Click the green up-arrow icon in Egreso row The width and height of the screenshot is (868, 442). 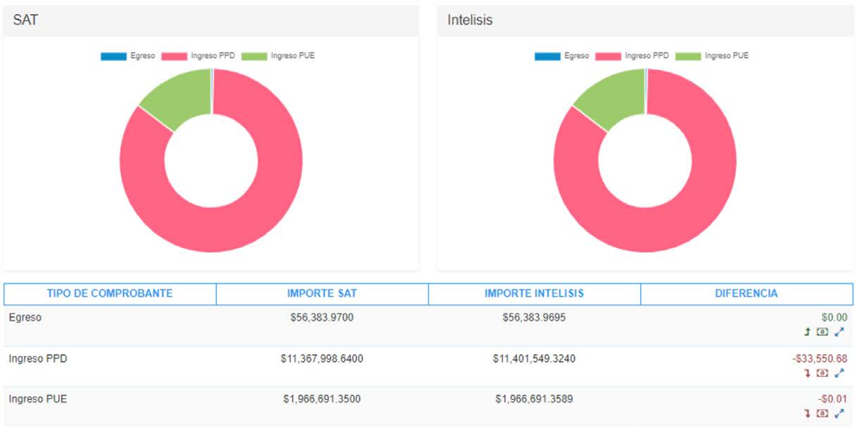click(x=808, y=332)
